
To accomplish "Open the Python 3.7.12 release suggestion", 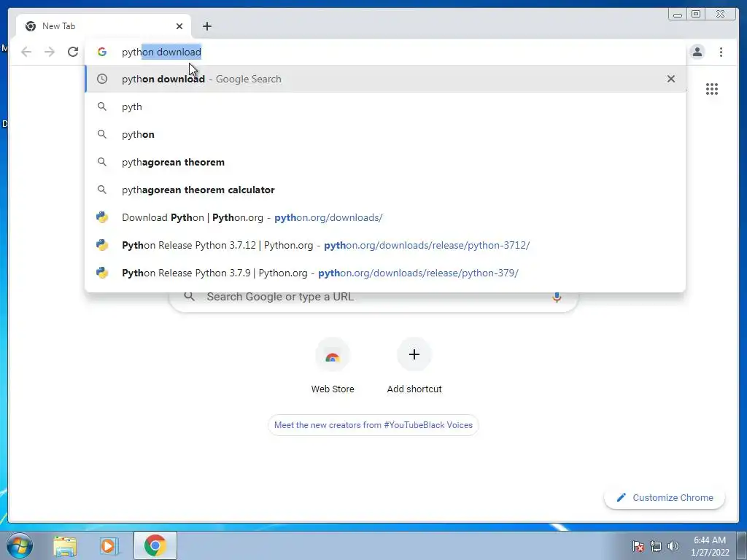I will pyautogui.click(x=385, y=245).
